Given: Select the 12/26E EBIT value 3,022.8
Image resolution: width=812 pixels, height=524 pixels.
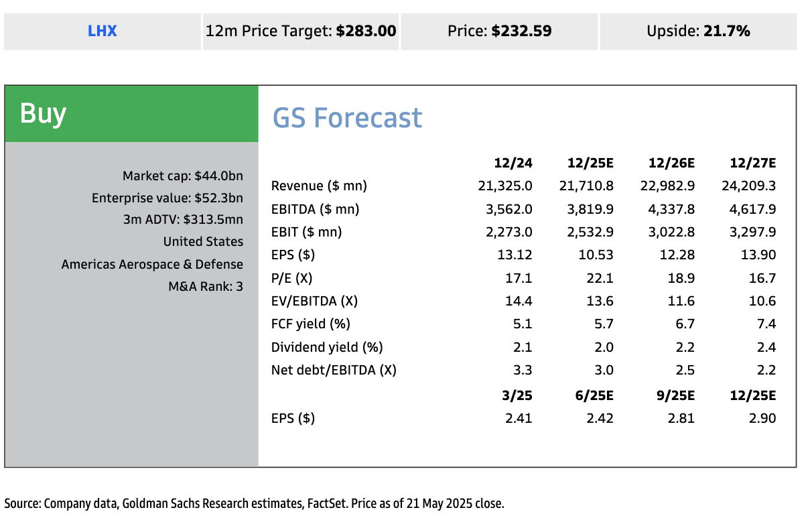Looking at the screenshot, I should point(671,232).
